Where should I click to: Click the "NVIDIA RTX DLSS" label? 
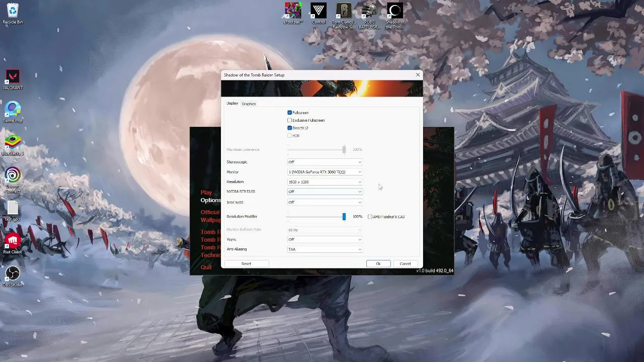point(241,192)
